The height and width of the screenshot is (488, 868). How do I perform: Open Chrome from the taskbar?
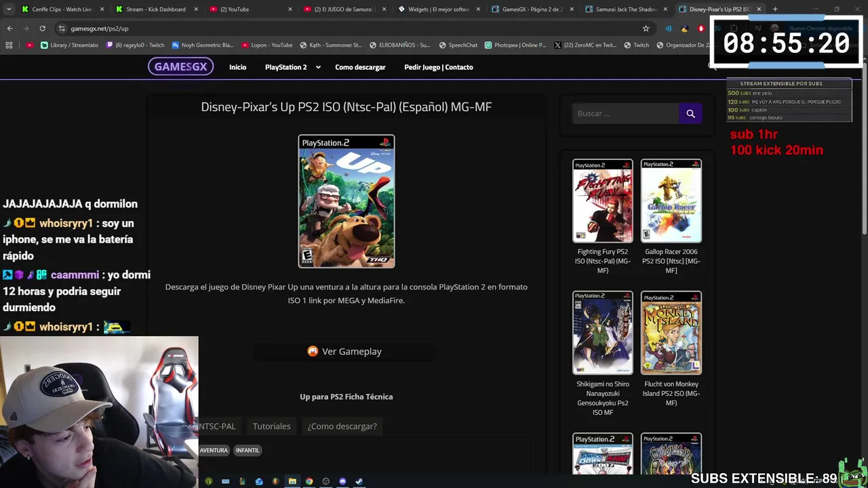tap(309, 481)
